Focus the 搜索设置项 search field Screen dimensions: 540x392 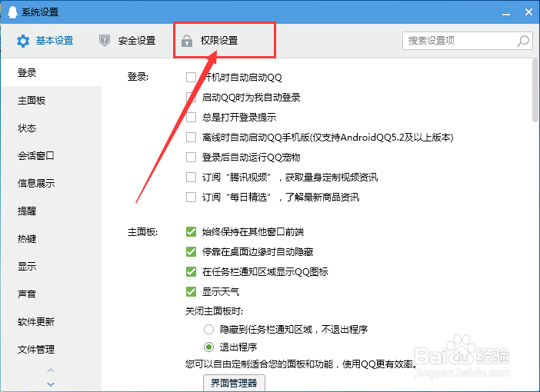click(468, 41)
